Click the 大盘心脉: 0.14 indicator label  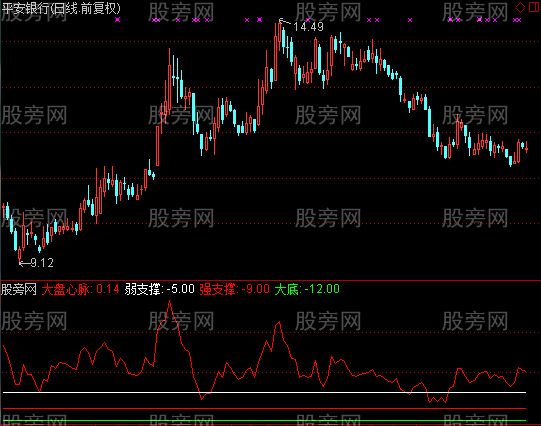point(80,289)
